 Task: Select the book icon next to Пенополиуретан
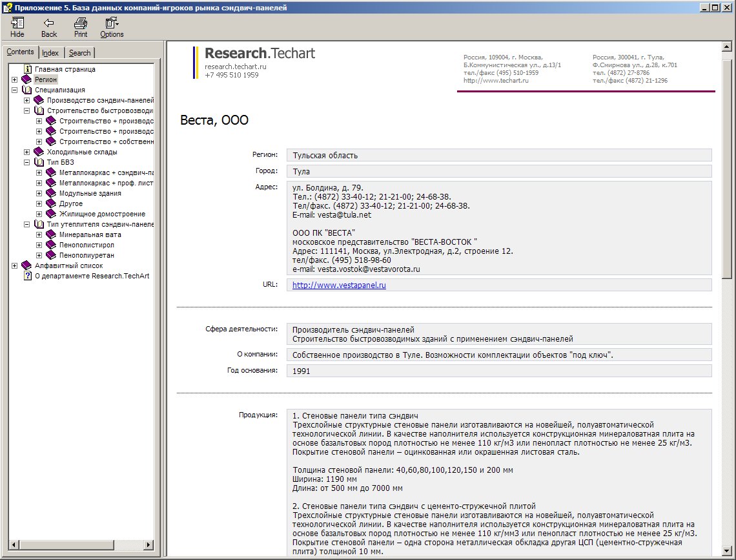[x=51, y=255]
